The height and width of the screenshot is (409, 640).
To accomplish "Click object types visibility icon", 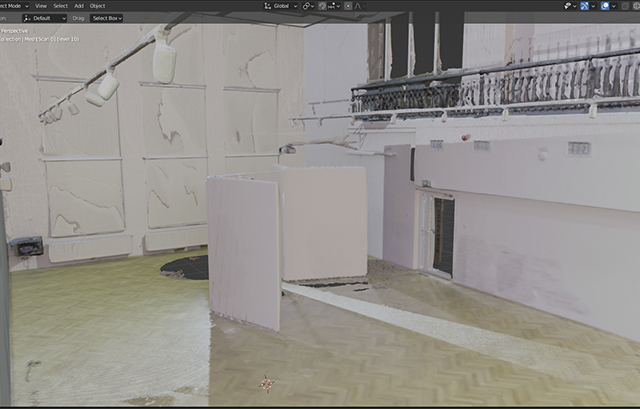I will point(566,5).
